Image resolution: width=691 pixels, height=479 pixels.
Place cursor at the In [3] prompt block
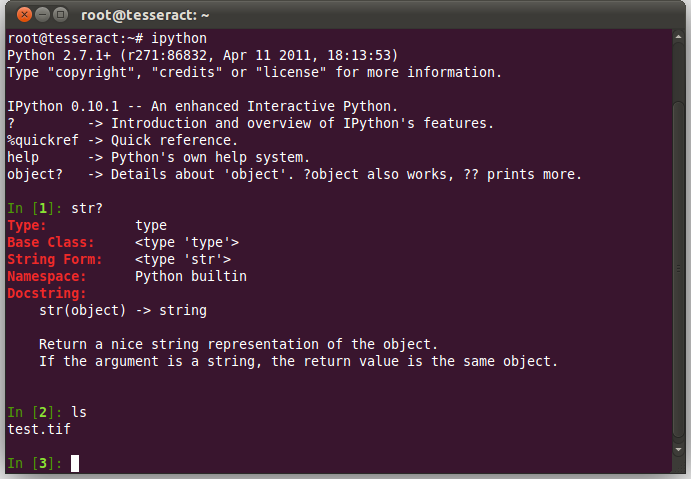(75, 463)
